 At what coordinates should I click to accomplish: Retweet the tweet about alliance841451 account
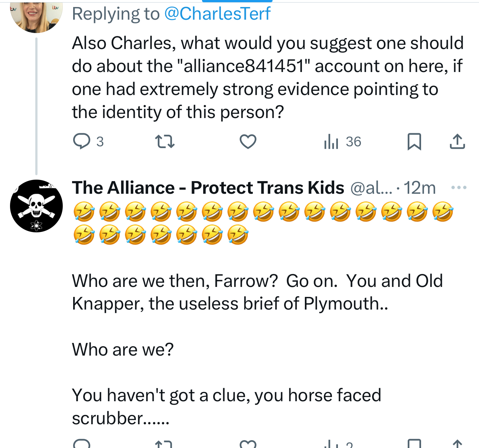click(x=164, y=141)
